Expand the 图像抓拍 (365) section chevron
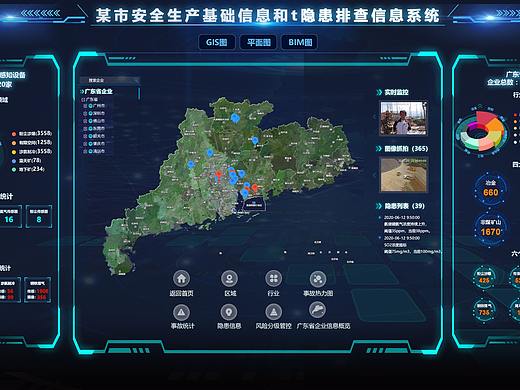The height and width of the screenshot is (390, 520). point(379,149)
